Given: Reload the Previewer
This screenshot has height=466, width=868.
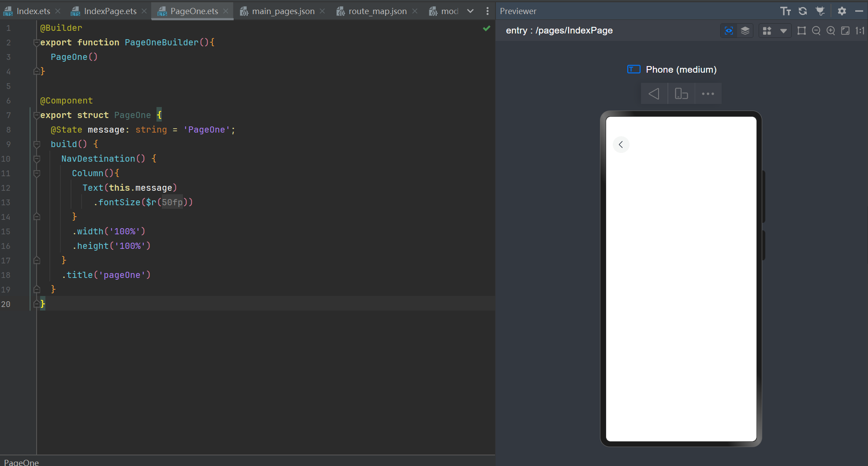Looking at the screenshot, I should pyautogui.click(x=803, y=11).
